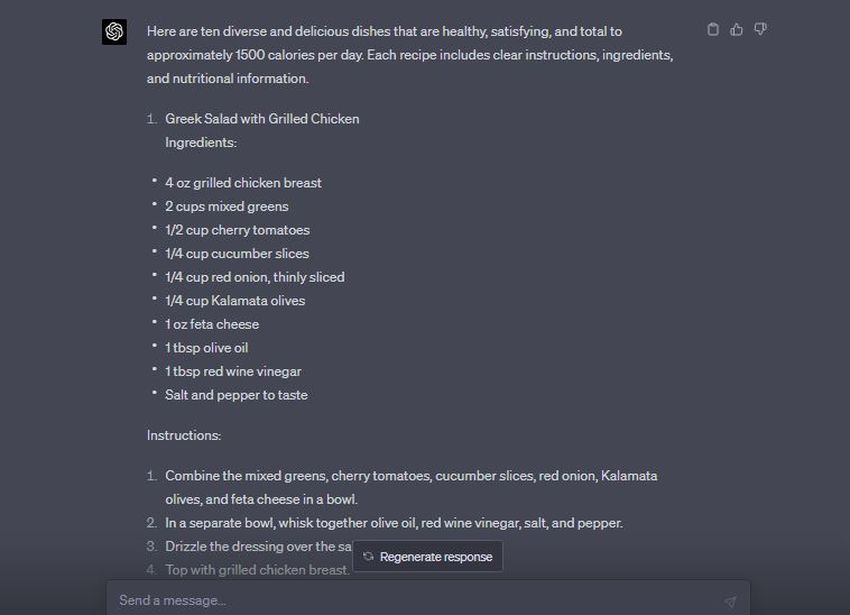Click the '1/2 cup cherry tomatoes' item
Viewport: 850px width, 615px height.
[x=237, y=230]
